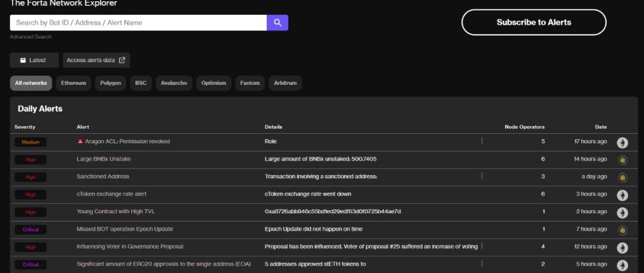Select the All networks filter
The height and width of the screenshot is (273, 644).
31,83
